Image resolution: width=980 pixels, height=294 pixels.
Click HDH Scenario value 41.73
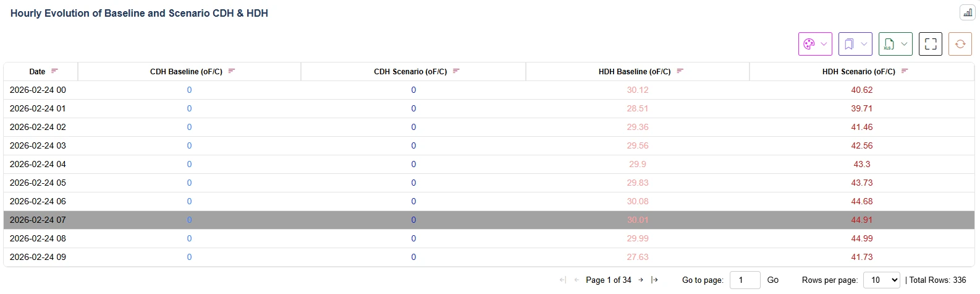click(862, 257)
